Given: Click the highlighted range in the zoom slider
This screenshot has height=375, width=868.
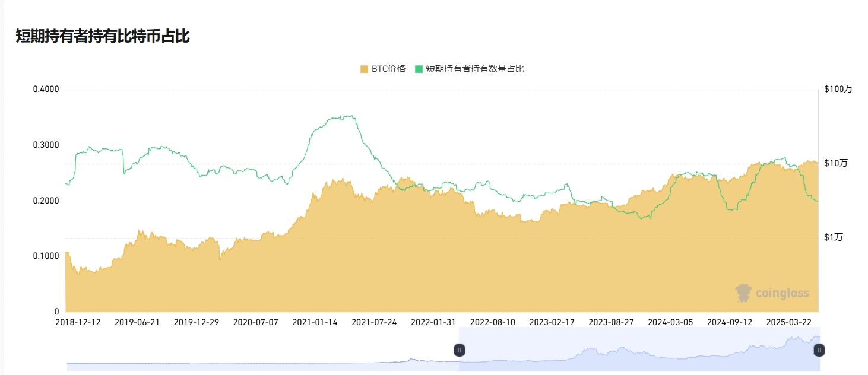Looking at the screenshot, I should tap(638, 351).
